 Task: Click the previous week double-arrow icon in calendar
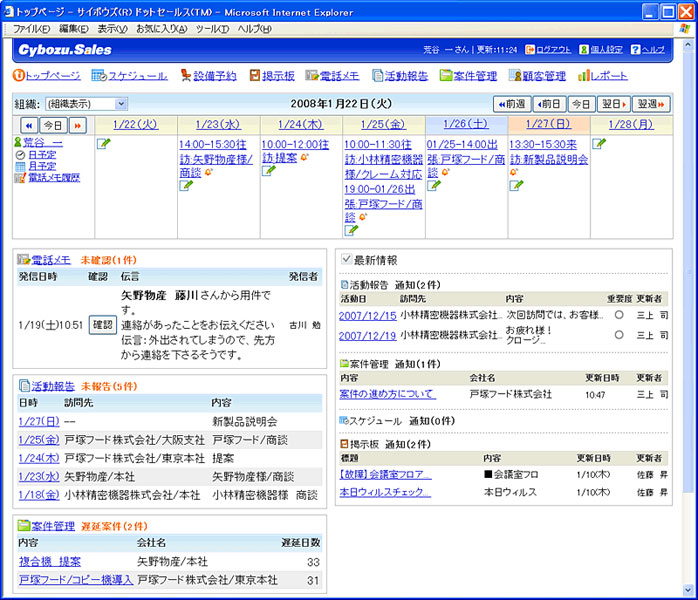(29, 126)
